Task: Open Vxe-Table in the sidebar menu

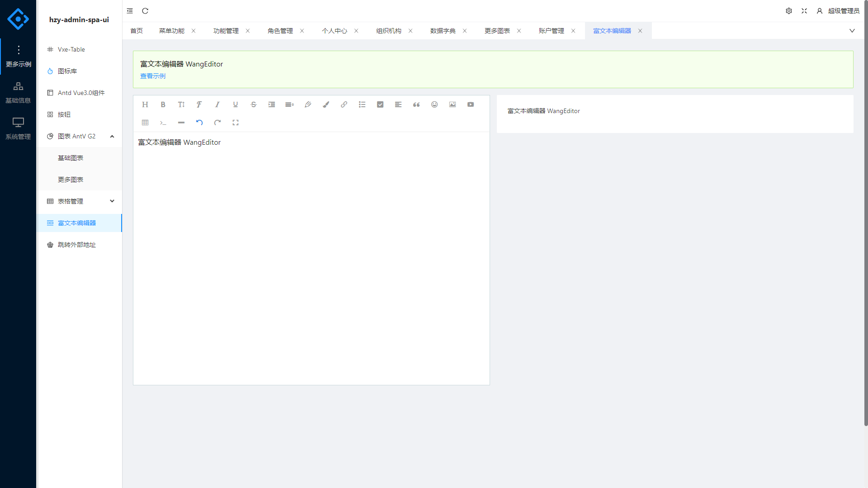Action: pos(71,49)
